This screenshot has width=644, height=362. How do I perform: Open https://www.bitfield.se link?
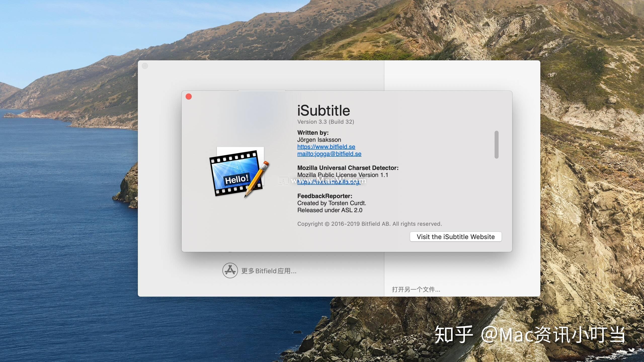(326, 147)
